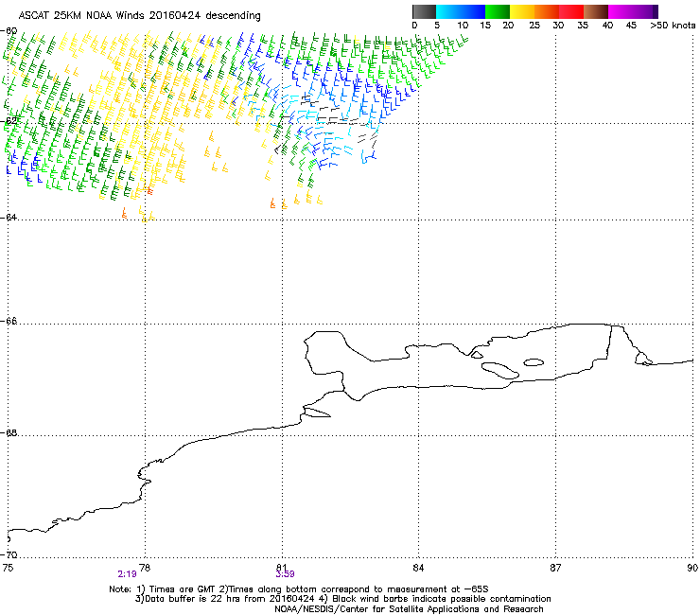
Task: Click the red 30-35 knots legend segment
Action: (x=571, y=11)
